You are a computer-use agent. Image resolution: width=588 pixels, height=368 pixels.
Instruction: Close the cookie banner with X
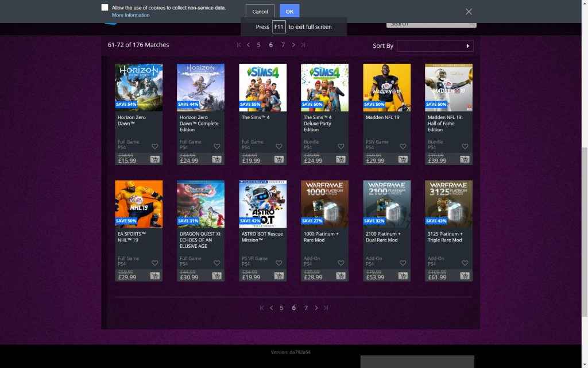pyautogui.click(x=469, y=11)
